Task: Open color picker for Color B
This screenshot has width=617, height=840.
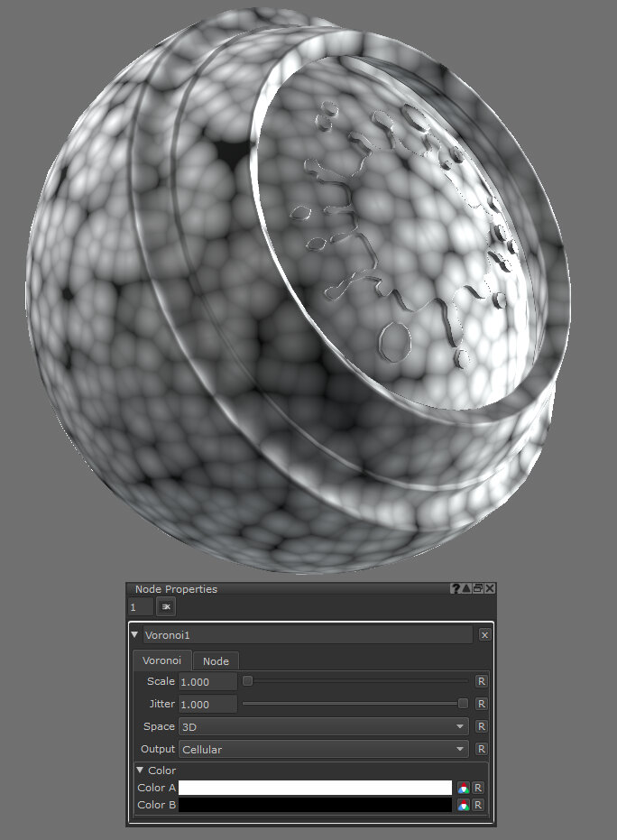Action: pos(463,805)
